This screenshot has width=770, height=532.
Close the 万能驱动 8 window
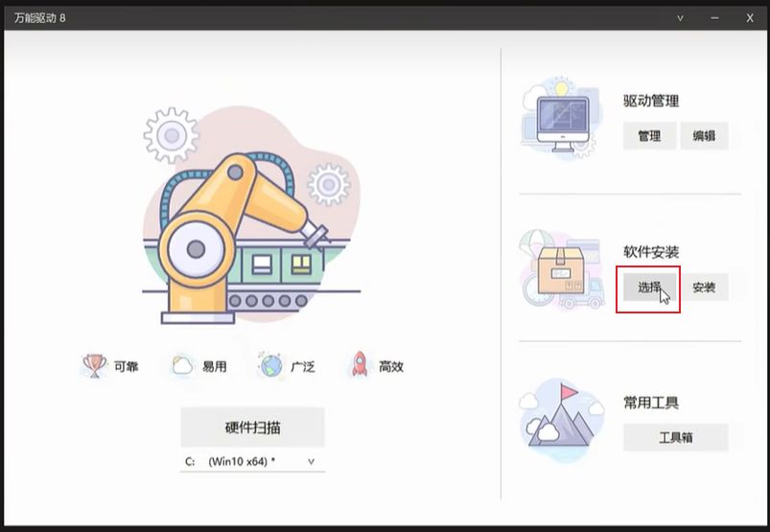tap(750, 17)
